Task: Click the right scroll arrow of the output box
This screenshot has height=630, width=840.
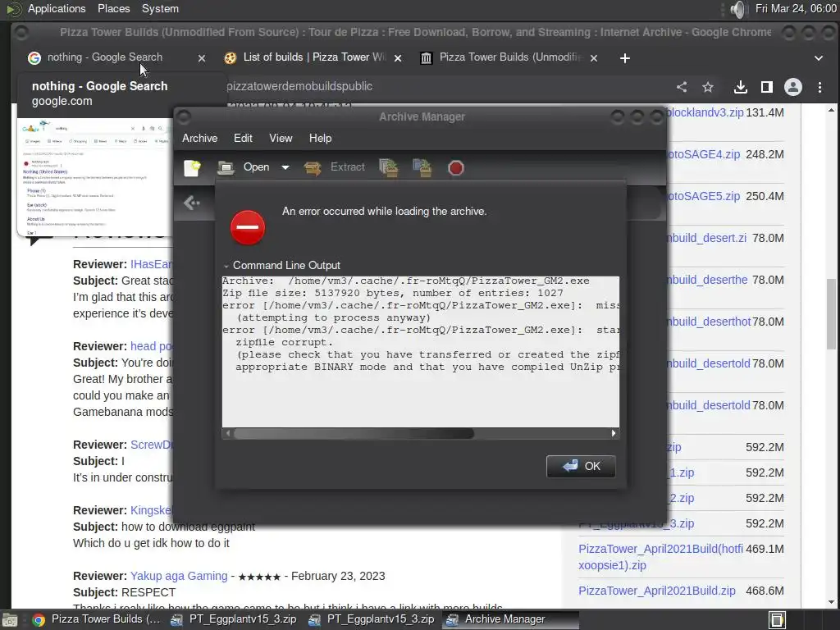Action: [x=614, y=433]
